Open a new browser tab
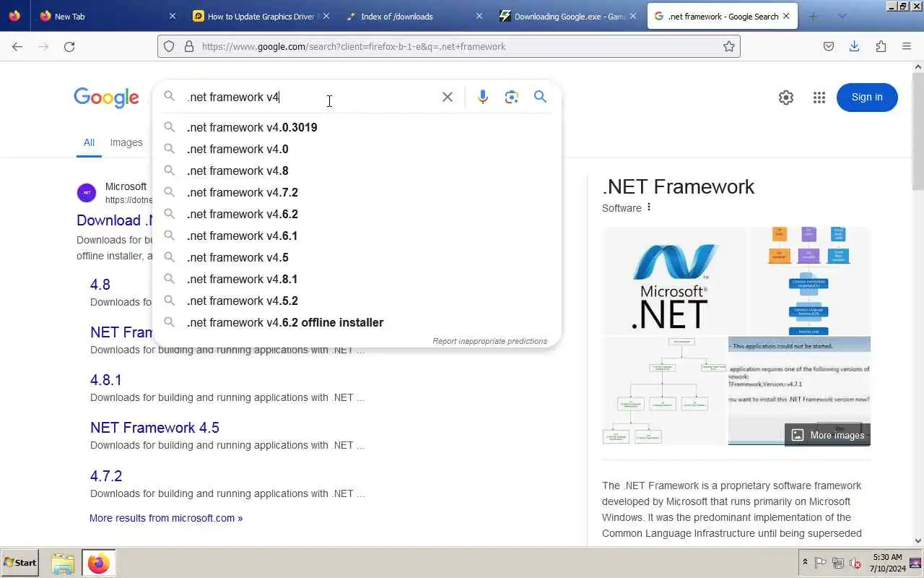Viewport: 924px width, 578px height. (813, 16)
